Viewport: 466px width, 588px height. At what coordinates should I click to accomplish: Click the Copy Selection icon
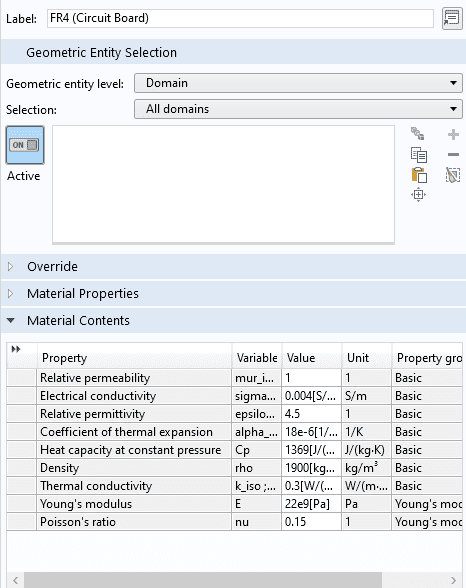[x=418, y=154]
